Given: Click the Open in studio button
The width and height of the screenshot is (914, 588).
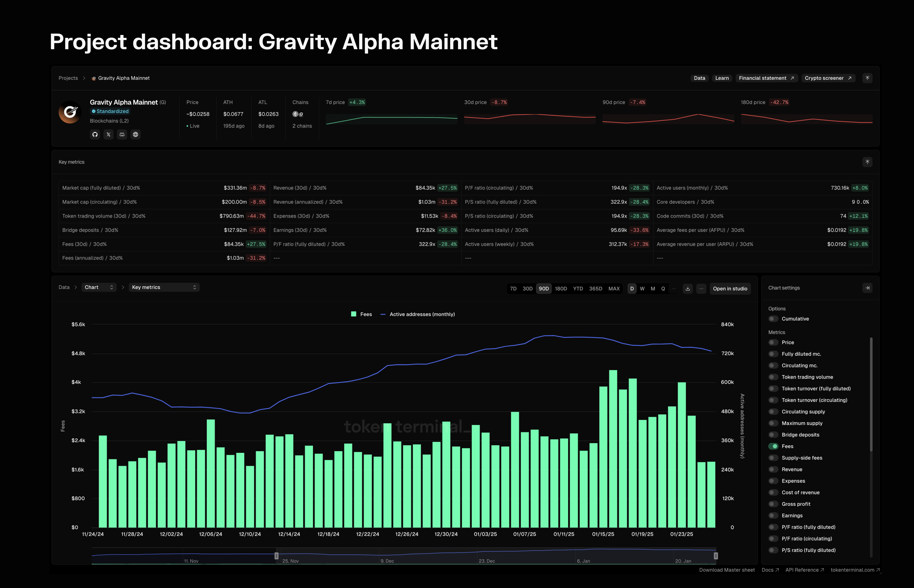Looking at the screenshot, I should point(730,289).
